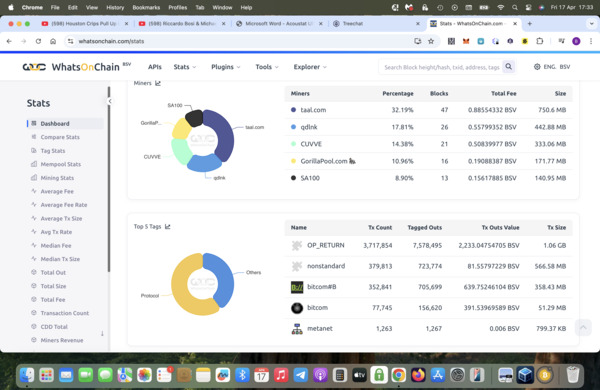Click the bitcom tag icon
This screenshot has height=390, width=600.
(297, 308)
